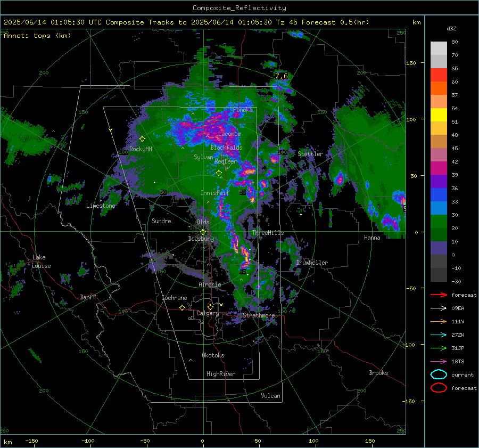Click the Hanna town label
Viewport: 479px width, 448px height.
coord(372,238)
